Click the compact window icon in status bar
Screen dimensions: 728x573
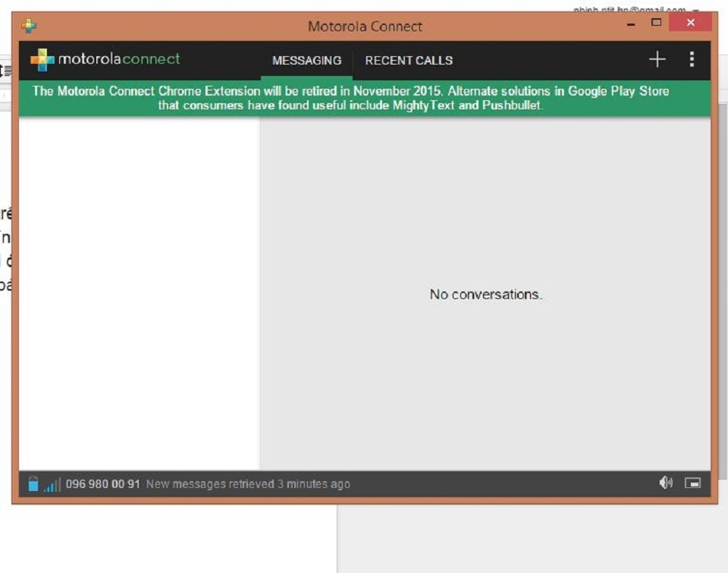click(692, 483)
